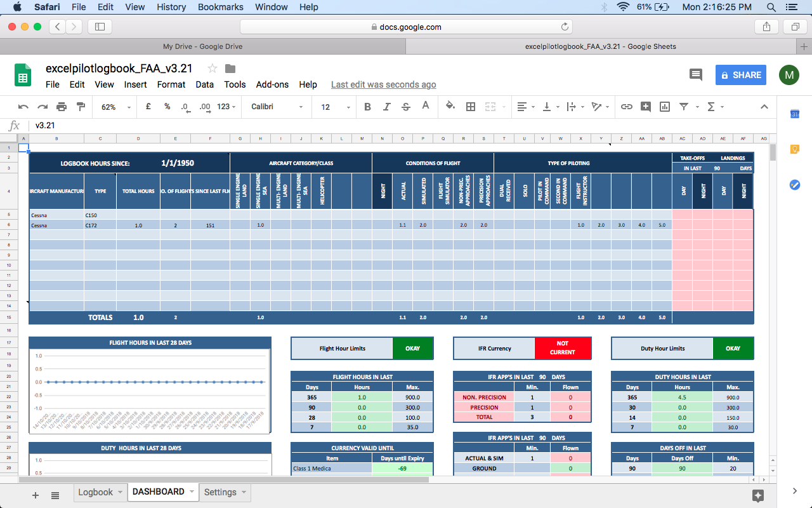Activate the paint format tool
This screenshot has height=508, width=812.
tap(81, 107)
